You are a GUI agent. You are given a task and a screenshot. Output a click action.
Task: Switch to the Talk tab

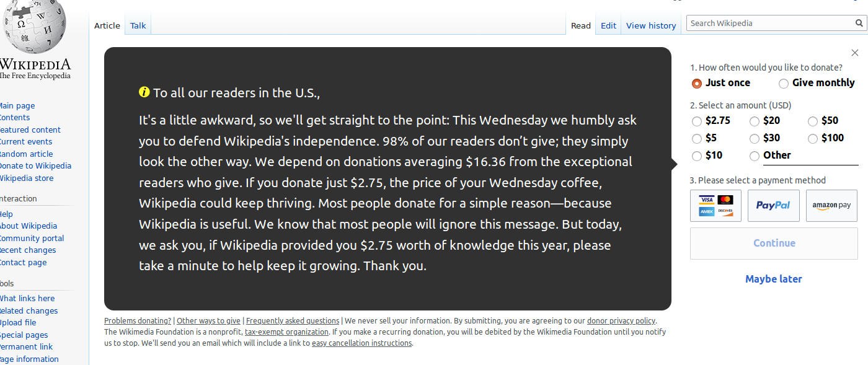138,25
